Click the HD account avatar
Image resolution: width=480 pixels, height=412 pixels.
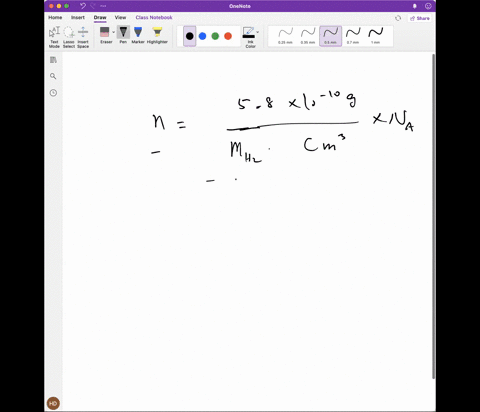(53, 403)
